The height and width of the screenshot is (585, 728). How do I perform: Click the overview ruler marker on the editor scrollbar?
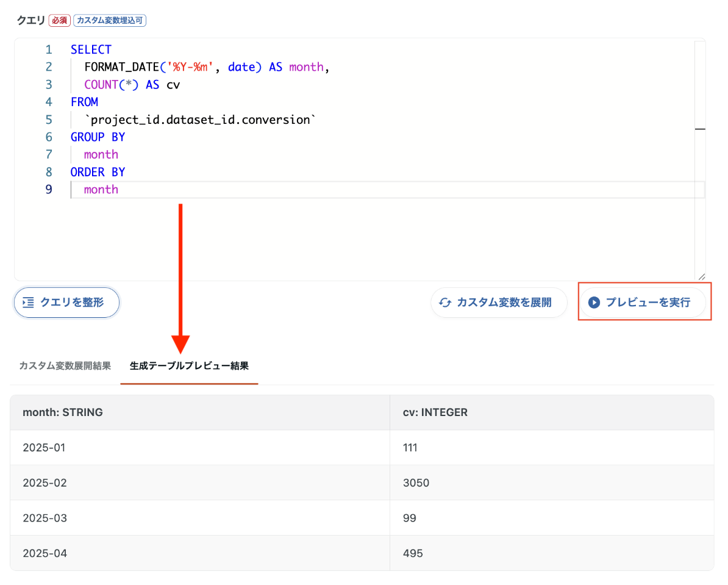[700, 129]
